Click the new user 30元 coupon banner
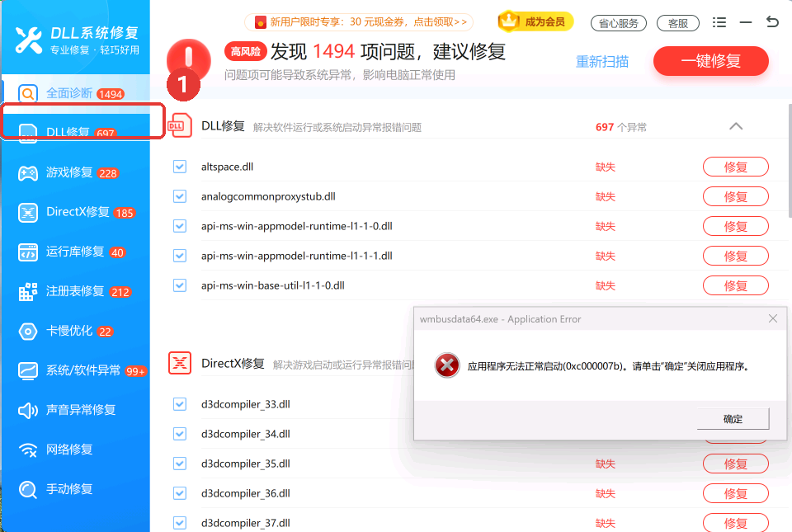 (x=359, y=22)
